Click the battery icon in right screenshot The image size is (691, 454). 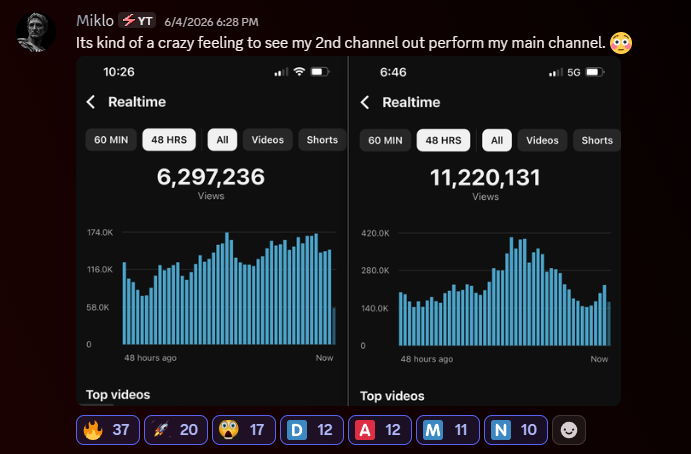click(x=594, y=72)
